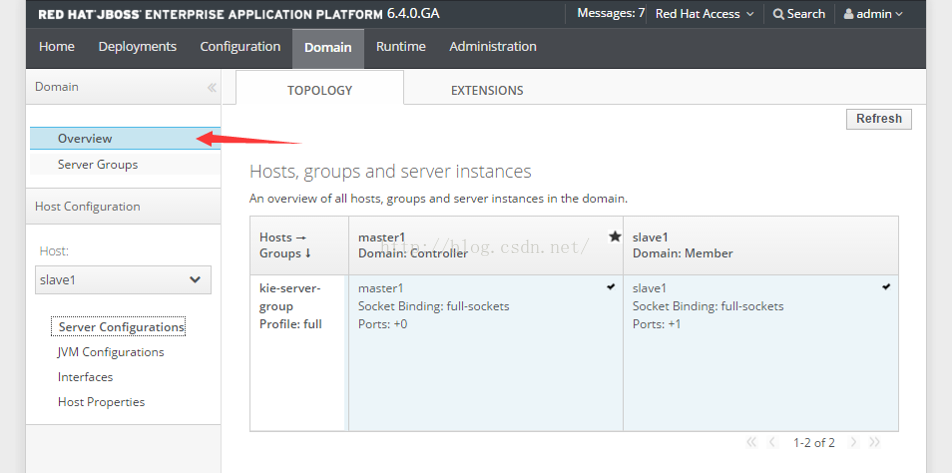
Task: Open the Host selector showing slave1
Action: click(123, 280)
